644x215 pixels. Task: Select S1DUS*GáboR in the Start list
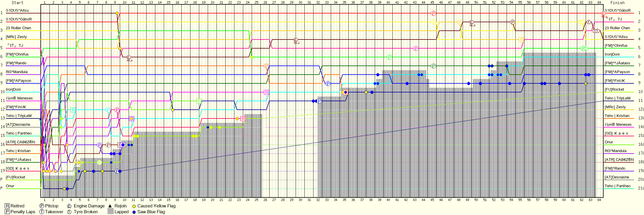point(19,19)
